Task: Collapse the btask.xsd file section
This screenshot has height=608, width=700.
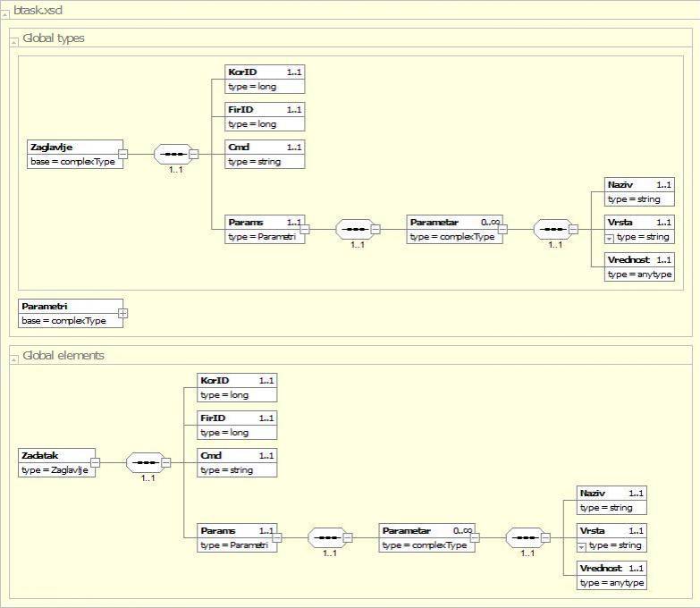Action: [6, 11]
